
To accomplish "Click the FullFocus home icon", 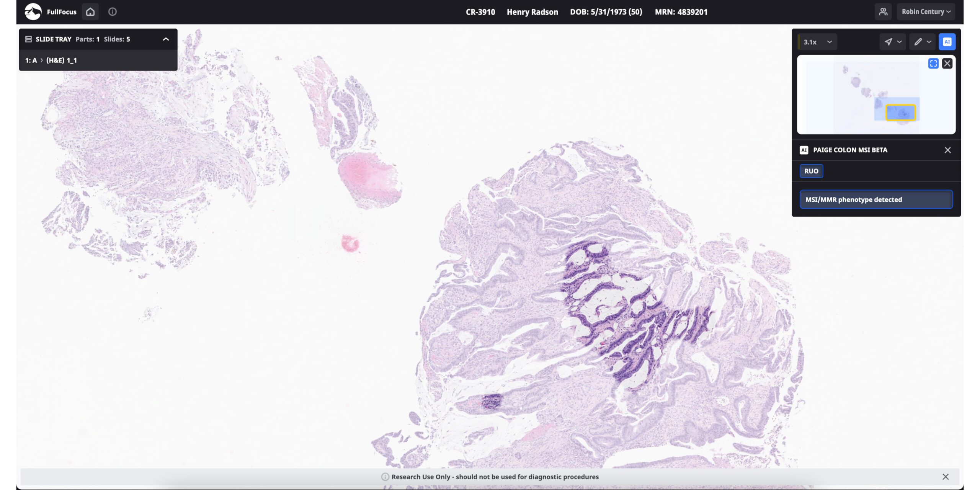I will point(90,11).
